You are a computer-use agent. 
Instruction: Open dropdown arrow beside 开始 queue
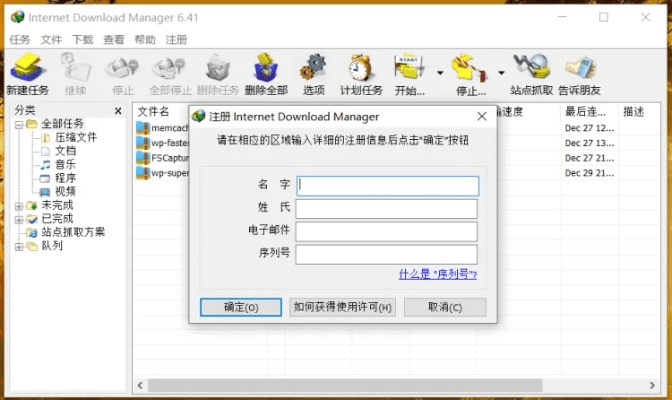pos(440,73)
